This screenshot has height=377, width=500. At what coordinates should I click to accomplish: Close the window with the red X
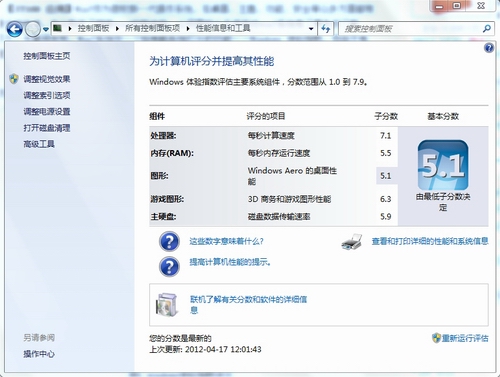pyautogui.click(x=481, y=6)
